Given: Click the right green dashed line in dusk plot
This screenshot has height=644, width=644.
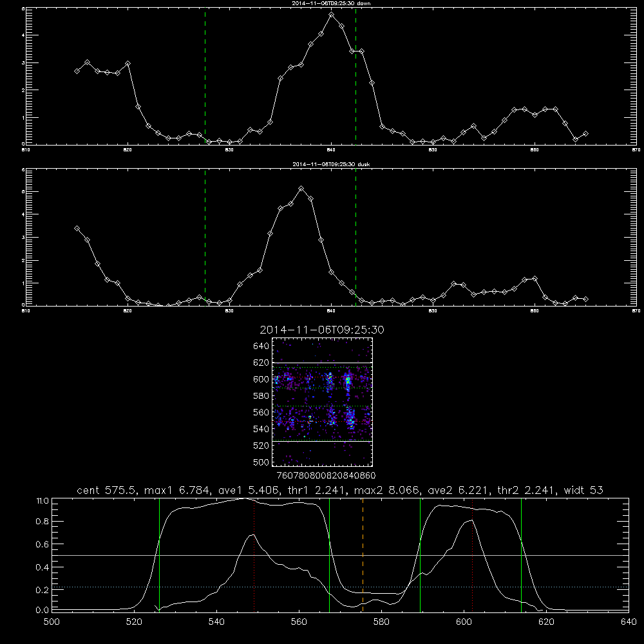Looking at the screenshot, I should tap(355, 238).
